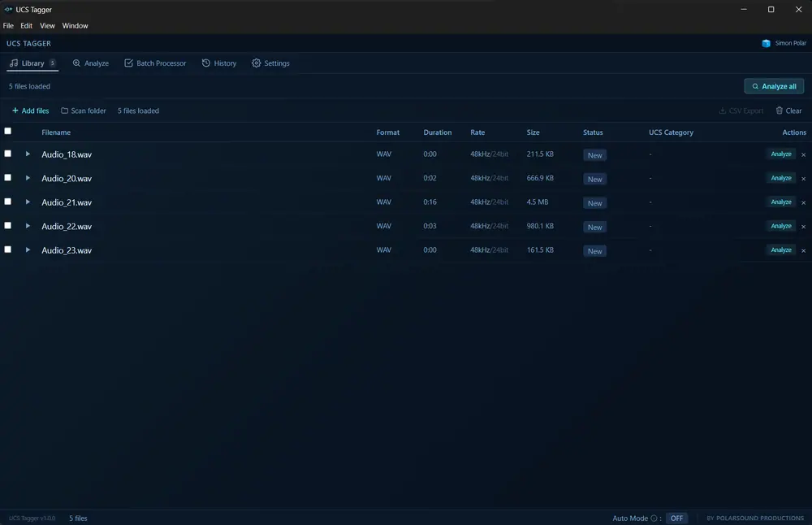Viewport: 812px width, 525px height.
Task: Click By Polarsound Productions credit
Action: click(x=755, y=518)
